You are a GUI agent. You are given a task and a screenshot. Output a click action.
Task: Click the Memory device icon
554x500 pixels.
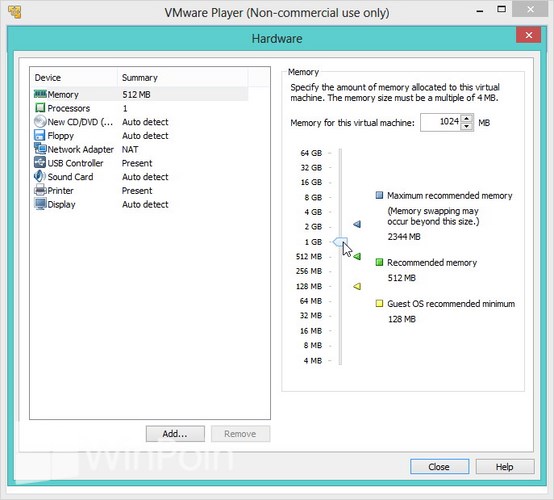[x=40, y=94]
